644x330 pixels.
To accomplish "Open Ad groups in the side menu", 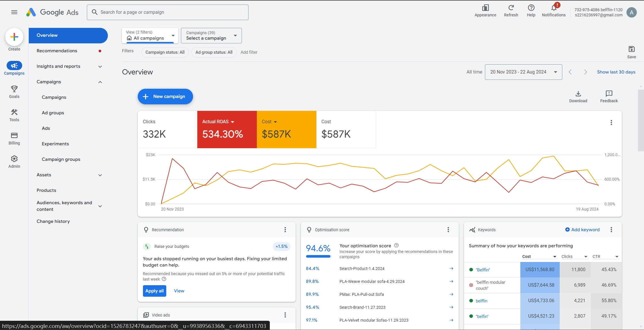I will tap(53, 113).
